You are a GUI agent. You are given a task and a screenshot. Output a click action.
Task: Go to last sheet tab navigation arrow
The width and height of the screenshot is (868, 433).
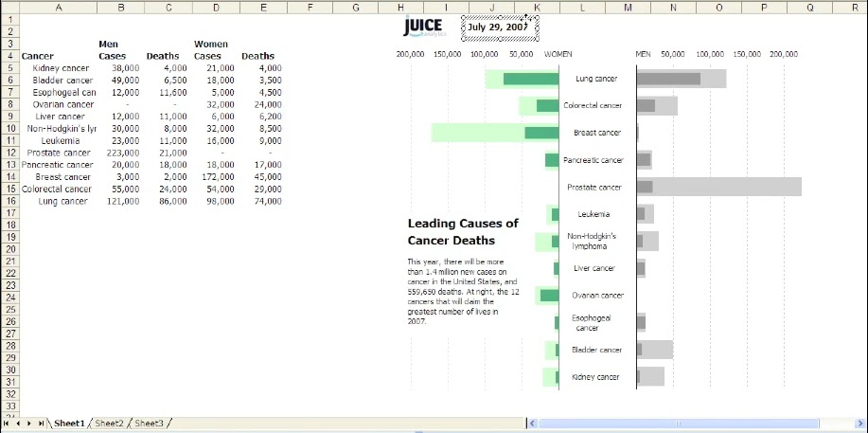pyautogui.click(x=41, y=423)
